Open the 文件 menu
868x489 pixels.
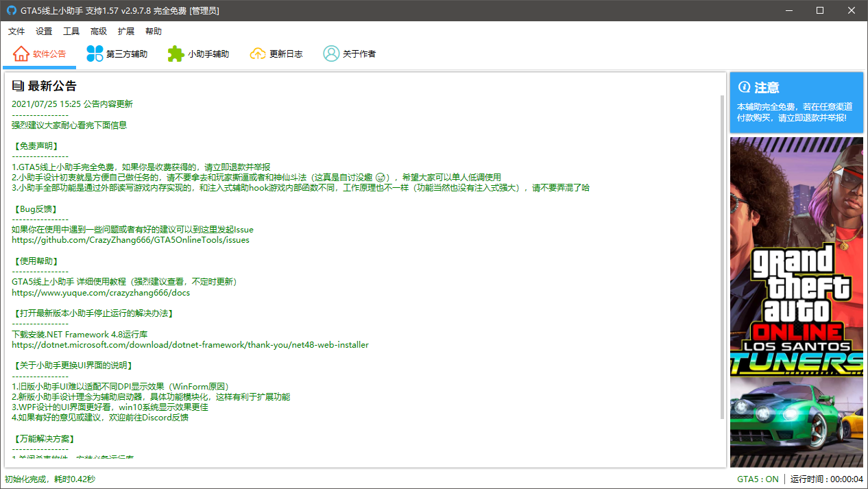coord(16,32)
